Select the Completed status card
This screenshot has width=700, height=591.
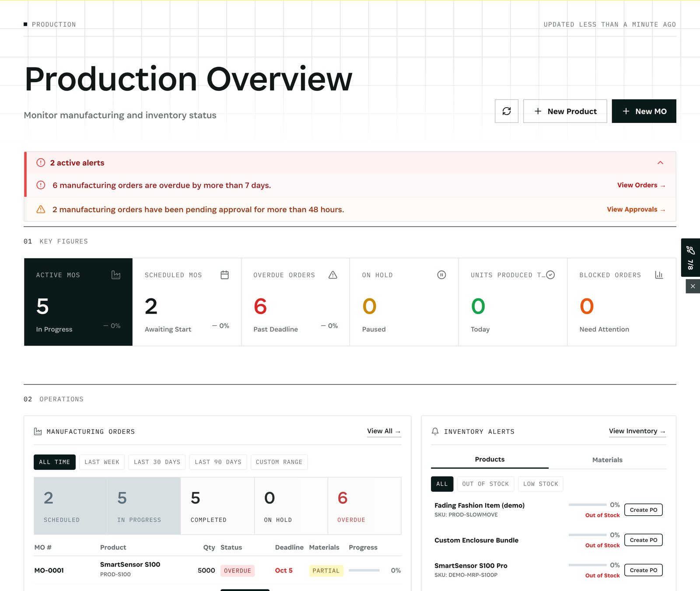[217, 506]
